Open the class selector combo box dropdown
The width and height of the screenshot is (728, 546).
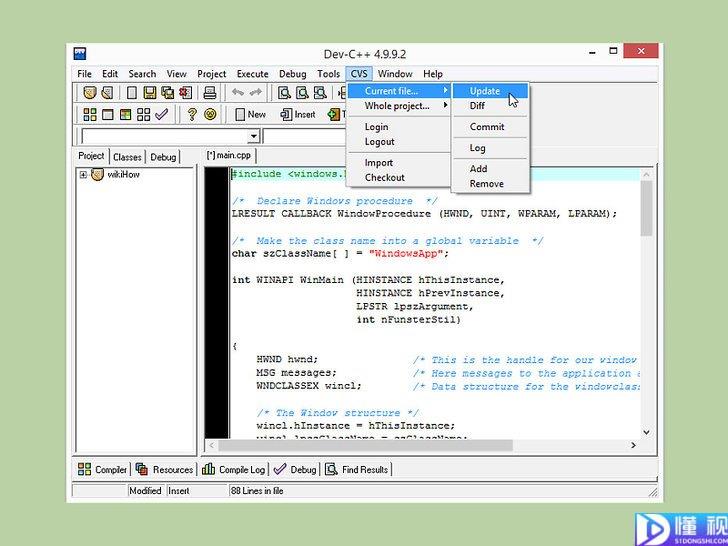pyautogui.click(x=253, y=137)
